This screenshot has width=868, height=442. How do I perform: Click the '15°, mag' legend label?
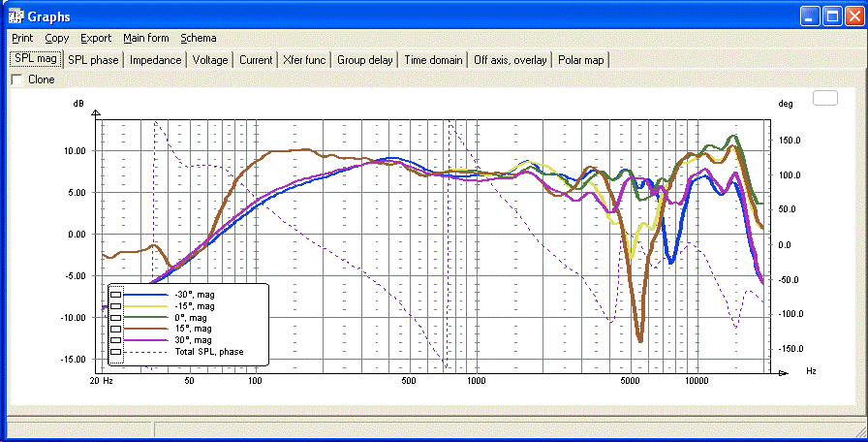coord(193,329)
